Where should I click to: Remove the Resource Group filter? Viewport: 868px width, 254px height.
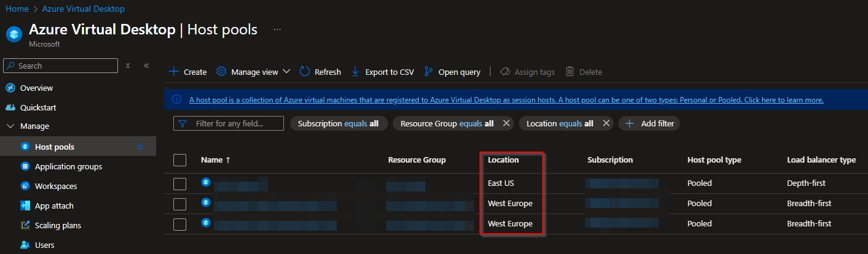(x=507, y=123)
